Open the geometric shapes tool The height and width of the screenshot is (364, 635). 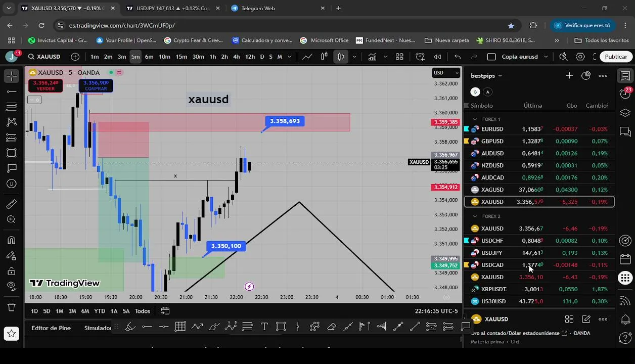click(x=12, y=153)
